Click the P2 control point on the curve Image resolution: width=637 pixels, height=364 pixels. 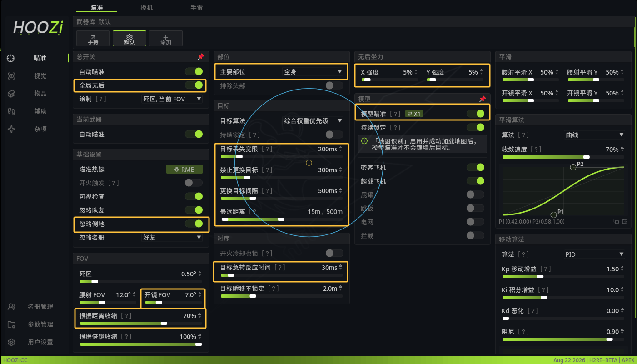573,167
